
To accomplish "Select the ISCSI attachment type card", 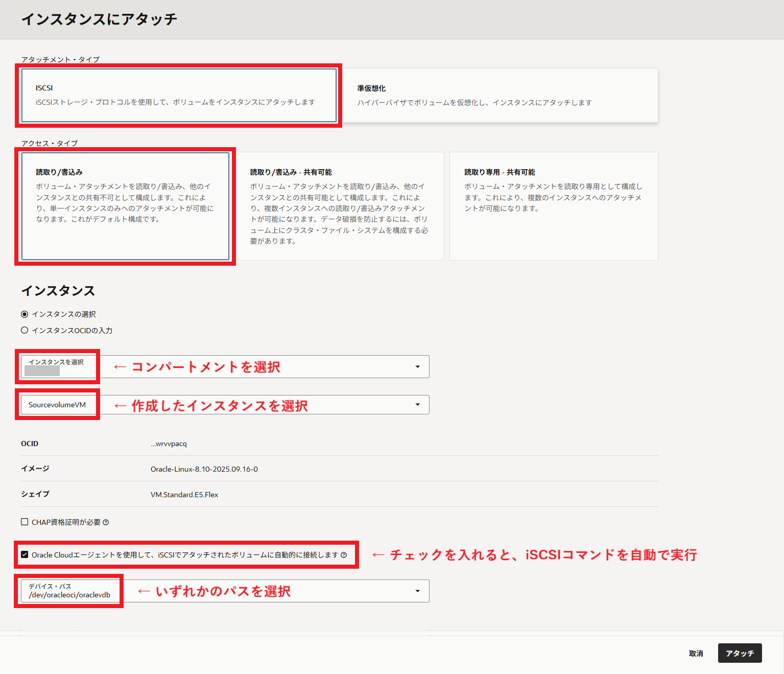I will pyautogui.click(x=179, y=96).
